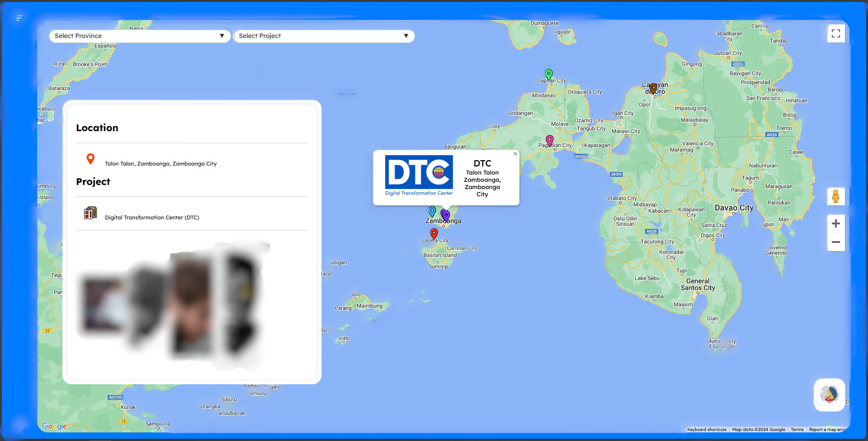Click the brown marker at Cagayan de Oro
Viewport: 868px width, 441px height.
click(x=653, y=89)
